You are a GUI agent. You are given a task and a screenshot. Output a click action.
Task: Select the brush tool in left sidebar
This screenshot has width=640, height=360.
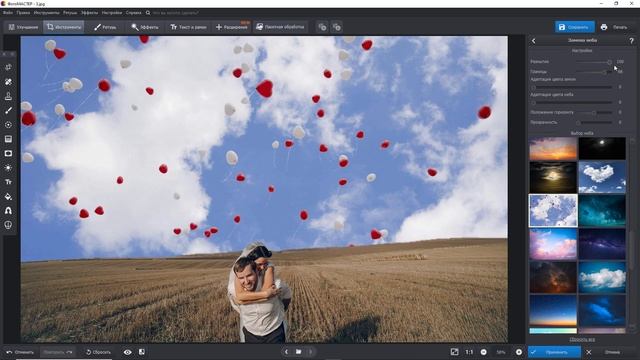pyautogui.click(x=8, y=110)
